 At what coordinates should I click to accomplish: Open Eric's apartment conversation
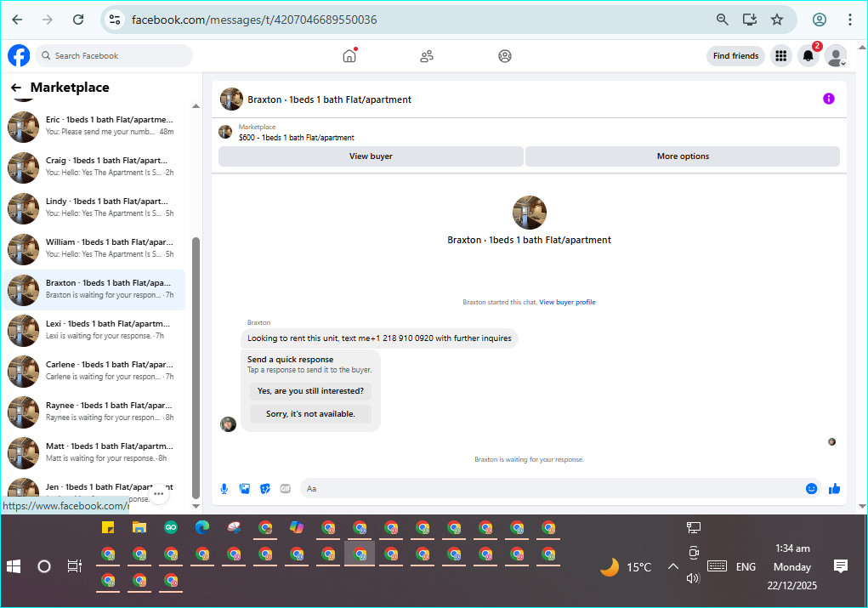click(95, 126)
